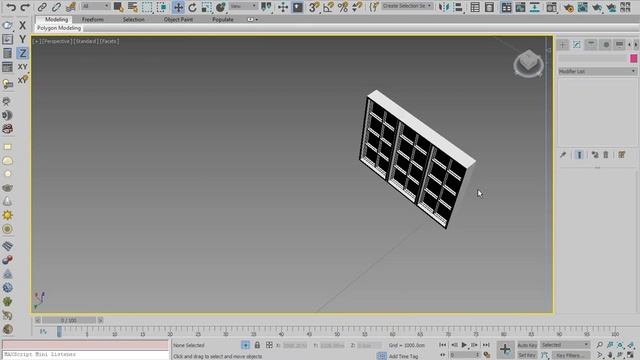Open the Rendered Frame Window
The image size is (640, 360).
pyautogui.click(x=582, y=7)
